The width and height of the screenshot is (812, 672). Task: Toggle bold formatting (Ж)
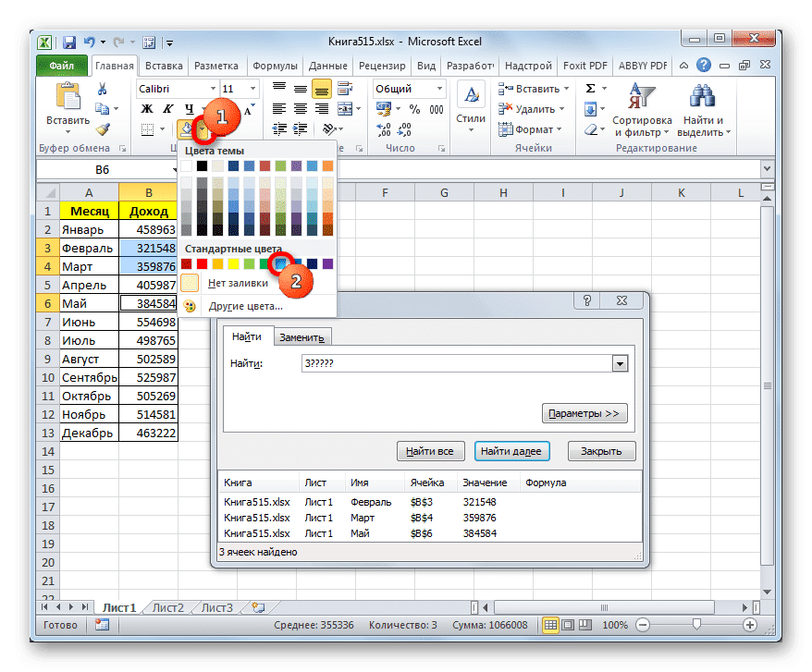[147, 109]
